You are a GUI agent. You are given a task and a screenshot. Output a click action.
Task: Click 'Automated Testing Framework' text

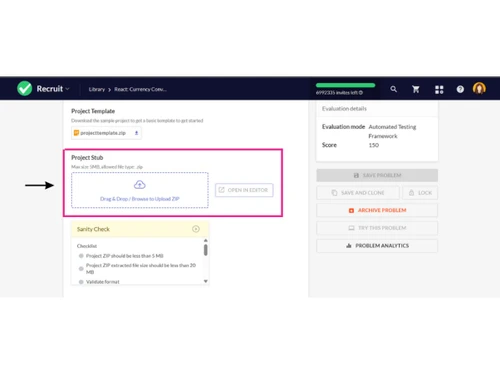point(392,131)
